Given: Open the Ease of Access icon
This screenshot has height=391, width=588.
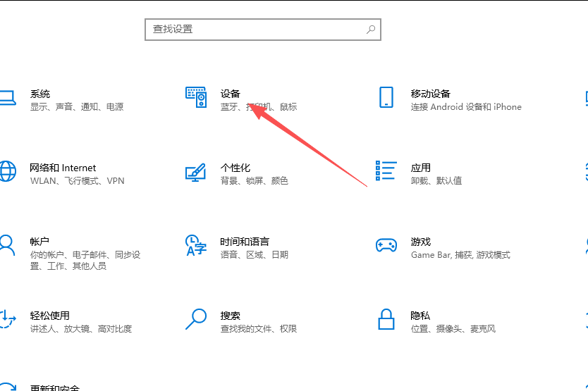Looking at the screenshot, I should point(8,318).
